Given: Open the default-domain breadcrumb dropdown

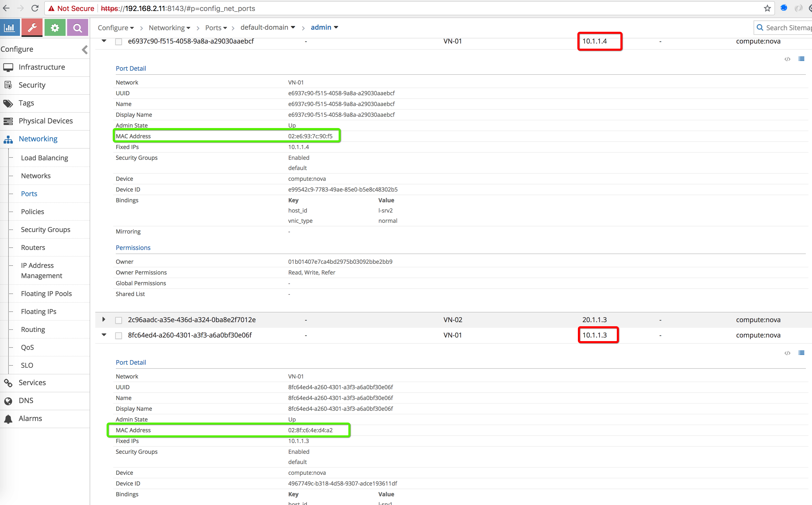Looking at the screenshot, I should point(267,27).
